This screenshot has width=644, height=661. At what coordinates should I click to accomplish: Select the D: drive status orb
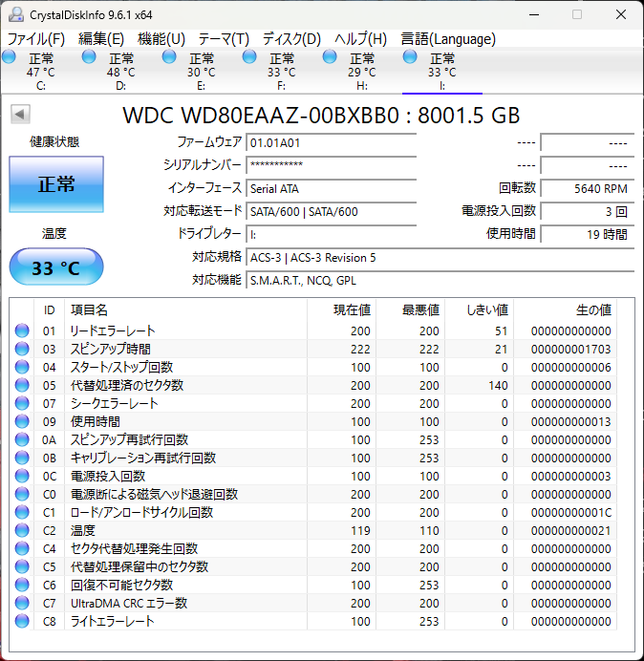(89, 57)
